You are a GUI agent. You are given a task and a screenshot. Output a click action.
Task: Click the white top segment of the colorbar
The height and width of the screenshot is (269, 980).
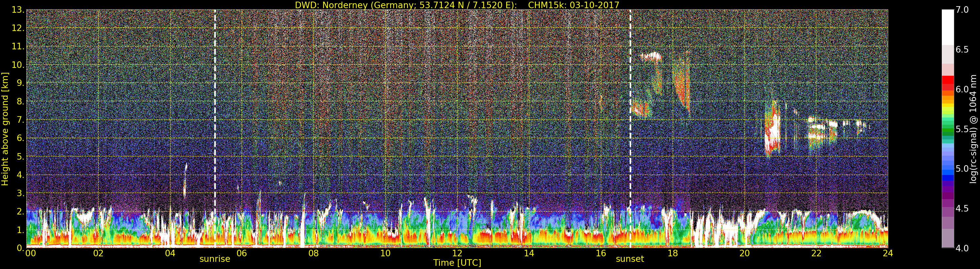(948, 27)
